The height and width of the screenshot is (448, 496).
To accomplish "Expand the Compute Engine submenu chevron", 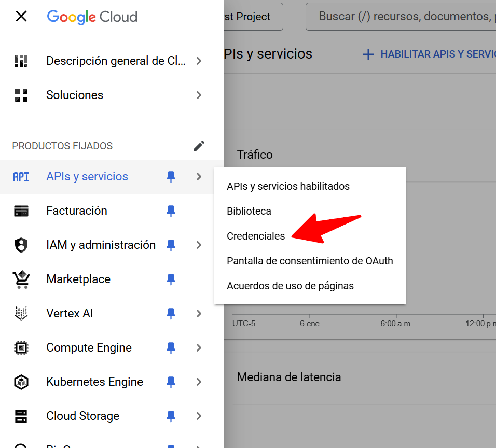I will (199, 348).
